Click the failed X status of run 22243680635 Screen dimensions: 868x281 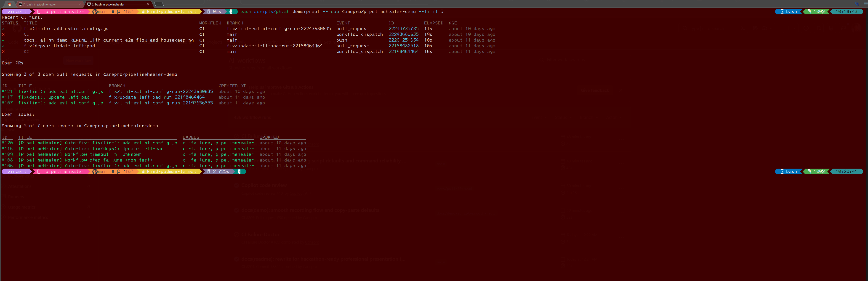click(3, 34)
